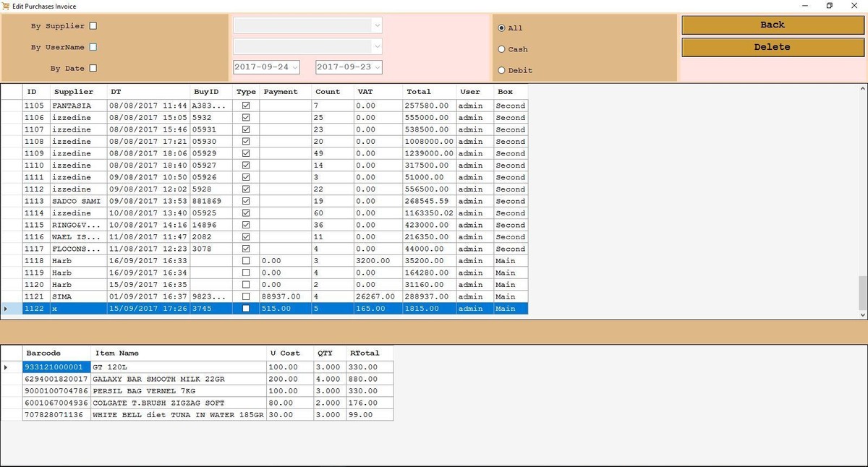Open the 2017-09-24 date picker
Image resolution: width=868 pixels, height=467 pixels.
tap(294, 67)
